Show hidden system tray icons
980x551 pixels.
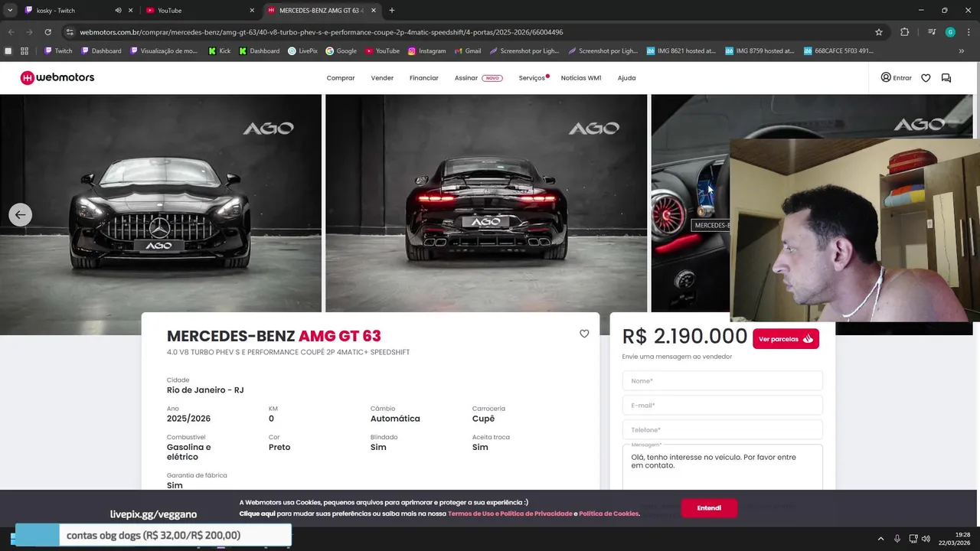coord(880,539)
